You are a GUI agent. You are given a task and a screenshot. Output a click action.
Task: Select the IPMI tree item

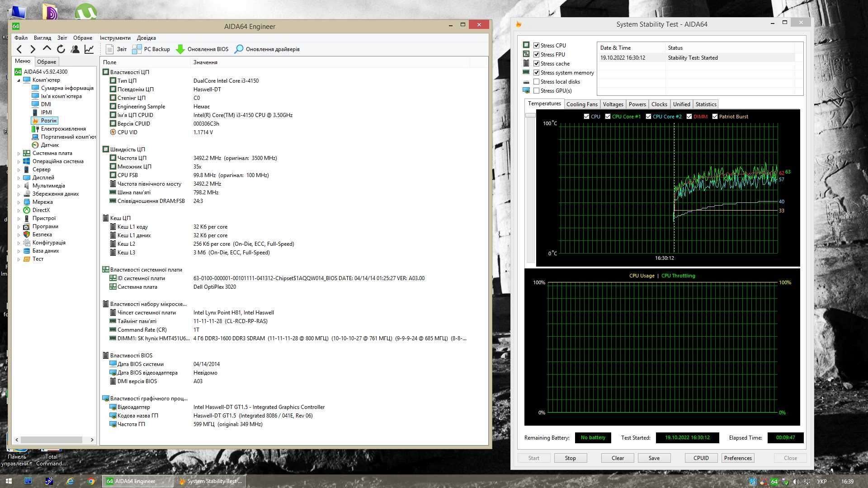pos(46,113)
